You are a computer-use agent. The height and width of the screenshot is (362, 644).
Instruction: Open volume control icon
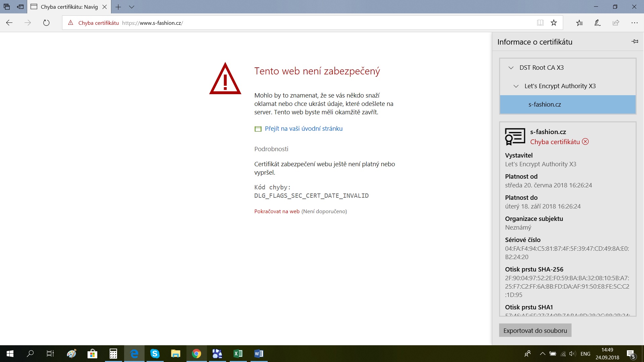572,354
